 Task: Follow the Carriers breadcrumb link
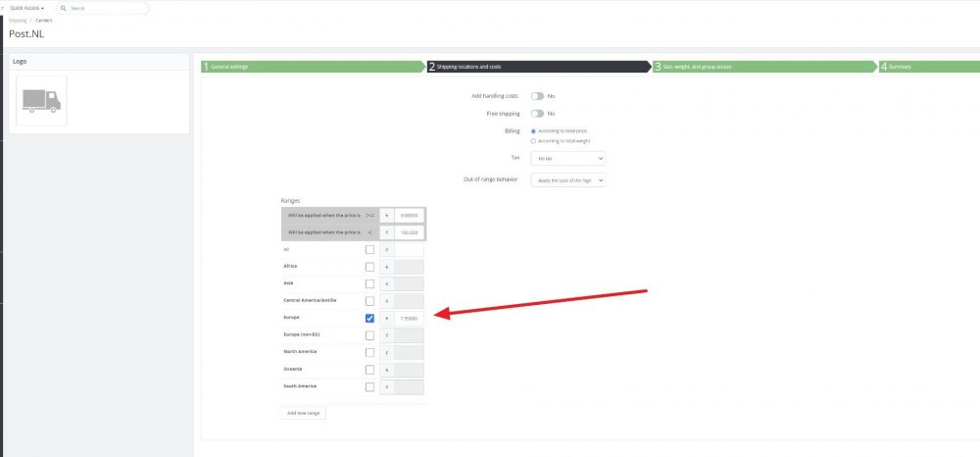[44, 21]
